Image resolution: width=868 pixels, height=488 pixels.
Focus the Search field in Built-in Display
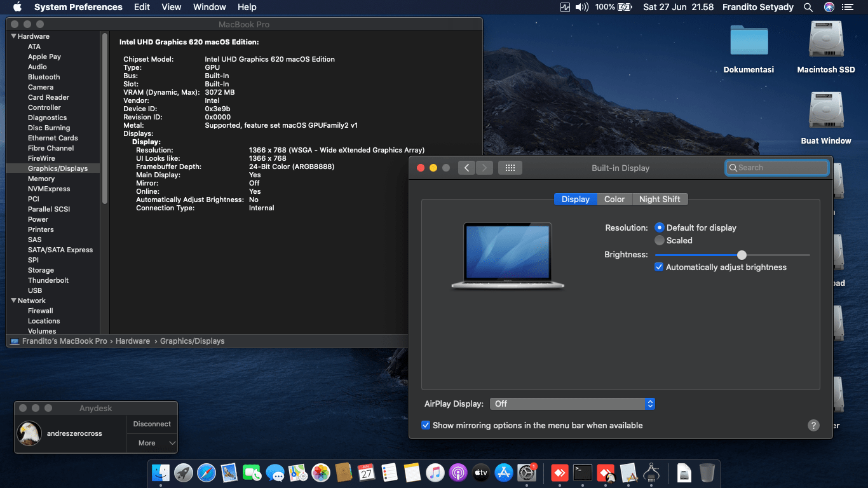click(777, 168)
